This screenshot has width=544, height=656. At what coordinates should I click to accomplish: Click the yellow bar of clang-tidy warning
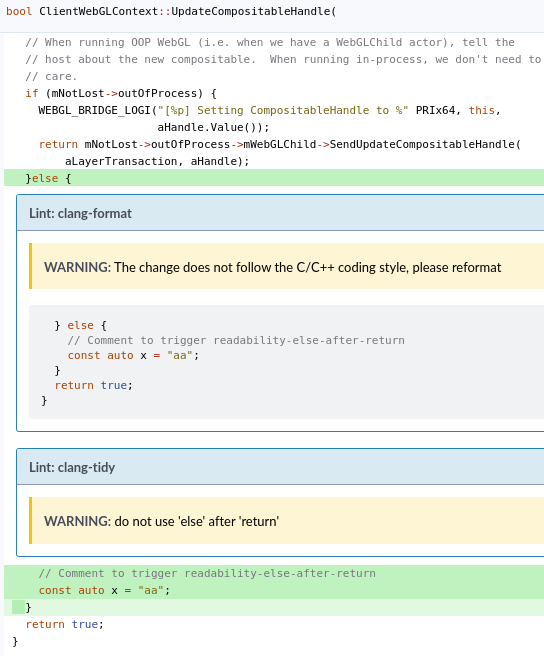[x=31, y=520]
